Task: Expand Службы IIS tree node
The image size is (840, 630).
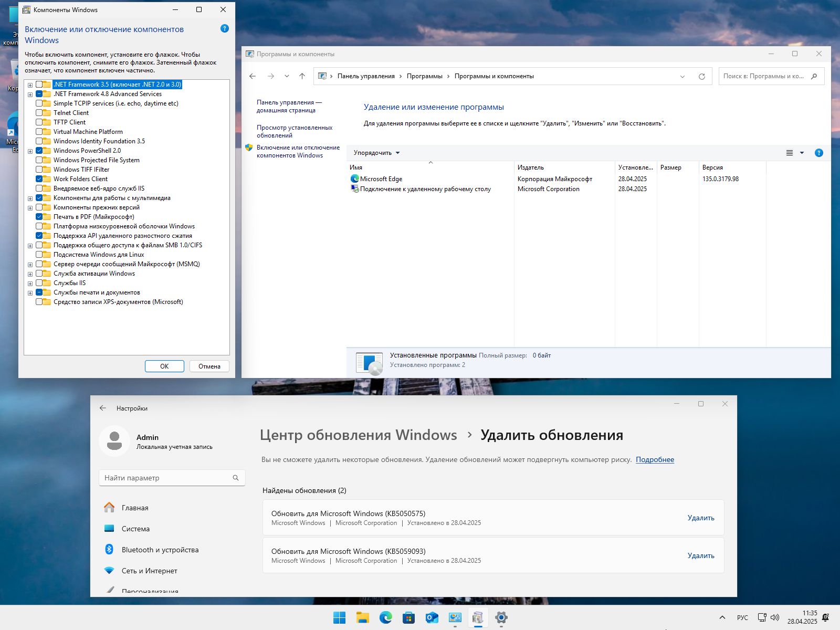Action: 30,283
